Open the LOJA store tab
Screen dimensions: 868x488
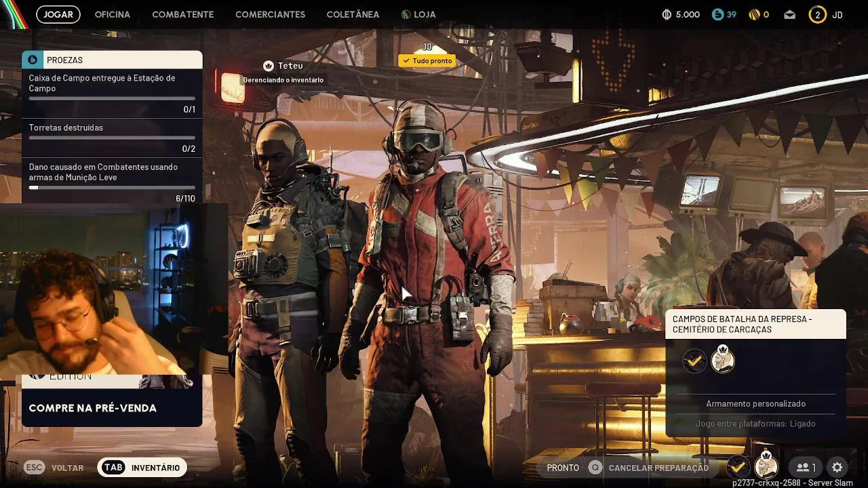coord(418,14)
